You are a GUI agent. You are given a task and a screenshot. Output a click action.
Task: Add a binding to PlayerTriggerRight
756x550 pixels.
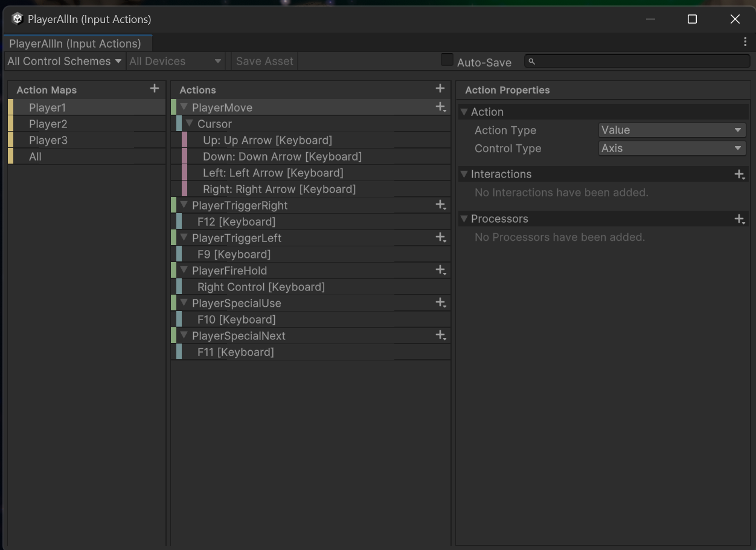point(440,205)
